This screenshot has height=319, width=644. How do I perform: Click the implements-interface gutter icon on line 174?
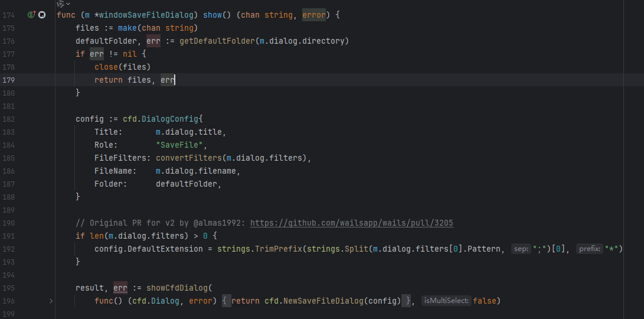31,14
